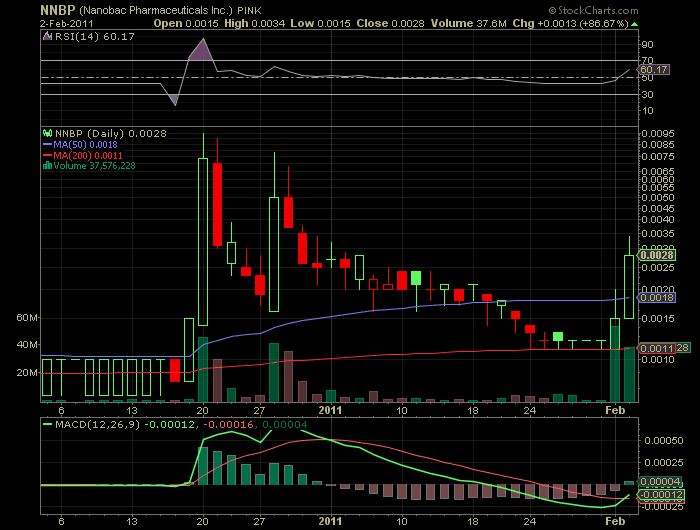Click the Feb label under the price chart
The image size is (700, 530).
point(615,410)
